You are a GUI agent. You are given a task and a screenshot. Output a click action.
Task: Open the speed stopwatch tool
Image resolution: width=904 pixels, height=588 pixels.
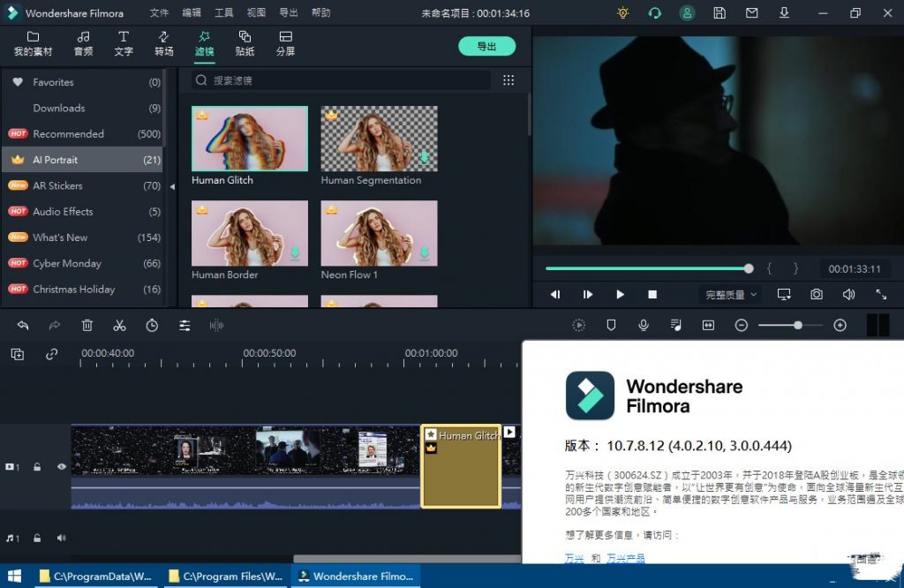(152, 325)
